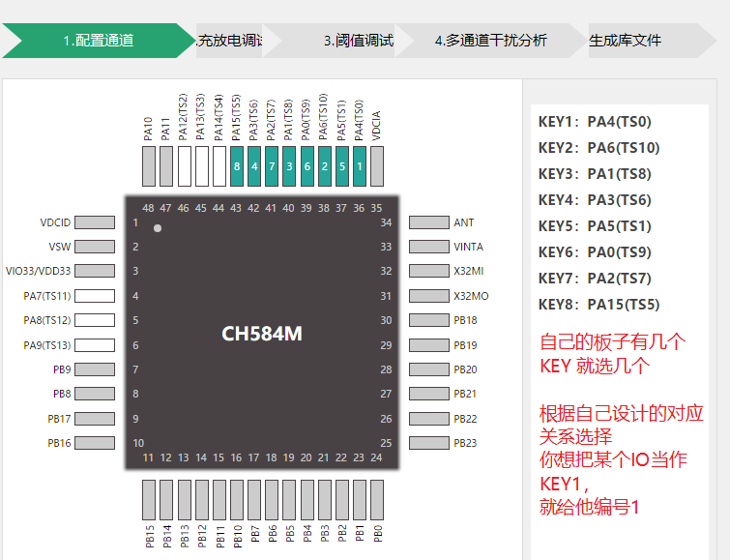Viewport: 730px width, 560px height.
Task: Select the empty PA8(TS12) pin box
Action: point(95,320)
